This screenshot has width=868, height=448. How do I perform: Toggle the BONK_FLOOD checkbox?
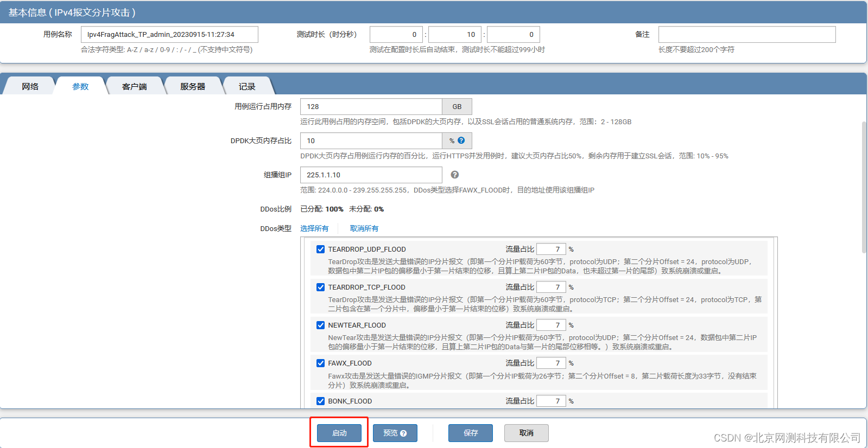click(x=321, y=401)
